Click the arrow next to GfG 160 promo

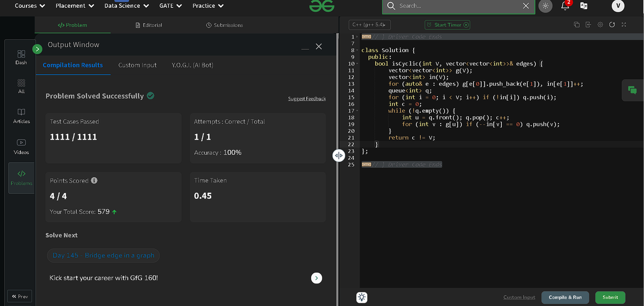(317, 278)
